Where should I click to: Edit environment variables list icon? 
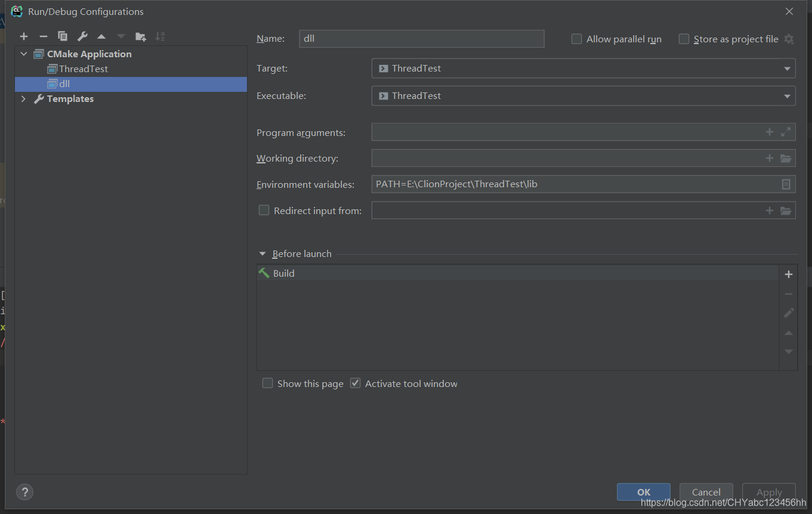point(786,184)
